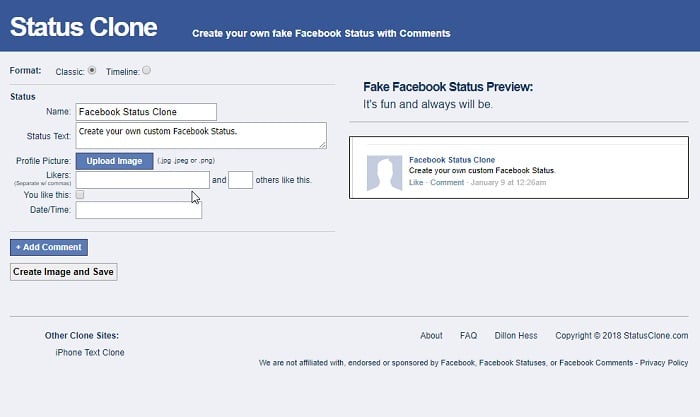Check the You like this checkbox
Screen dimensions: 700x417
[80, 195]
